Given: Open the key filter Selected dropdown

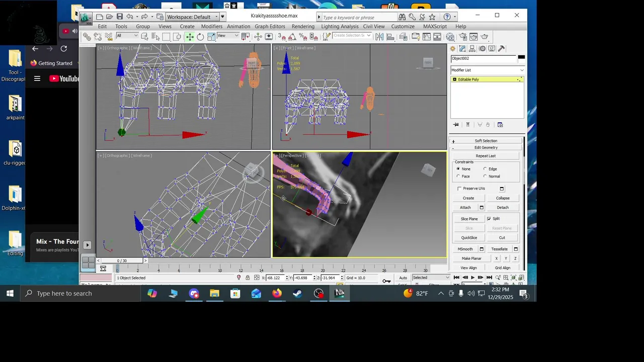Looking at the screenshot, I should pos(431,278).
